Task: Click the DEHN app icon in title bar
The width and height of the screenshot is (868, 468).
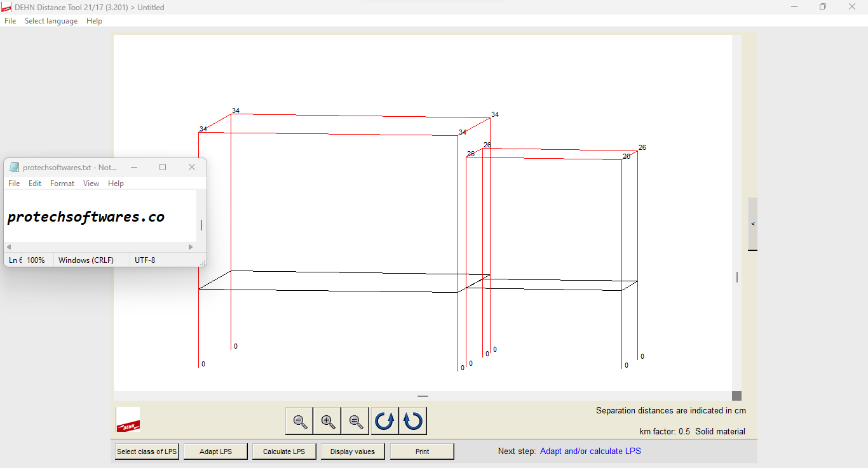Action: pos(6,7)
